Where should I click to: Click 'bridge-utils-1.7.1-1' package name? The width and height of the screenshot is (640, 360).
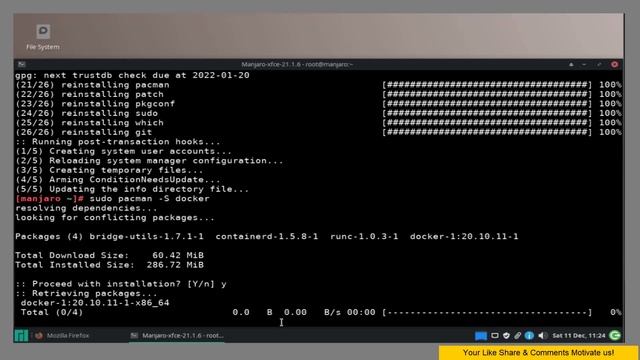click(x=147, y=236)
